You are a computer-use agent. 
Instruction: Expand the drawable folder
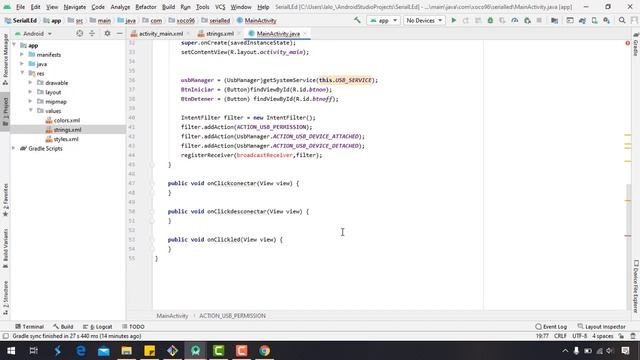coord(30,82)
